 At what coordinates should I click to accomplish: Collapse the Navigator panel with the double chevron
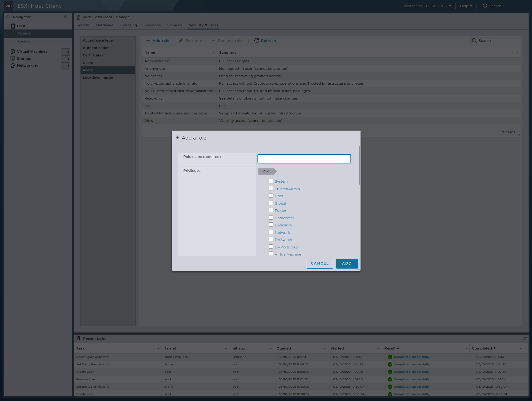(x=66, y=17)
